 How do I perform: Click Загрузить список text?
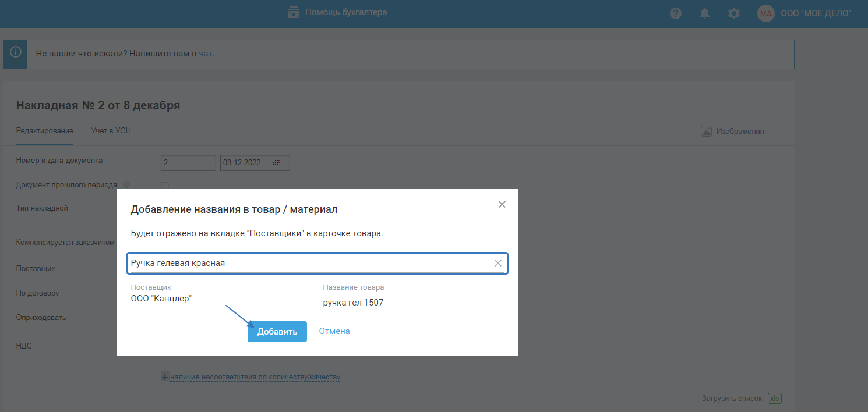732,399
